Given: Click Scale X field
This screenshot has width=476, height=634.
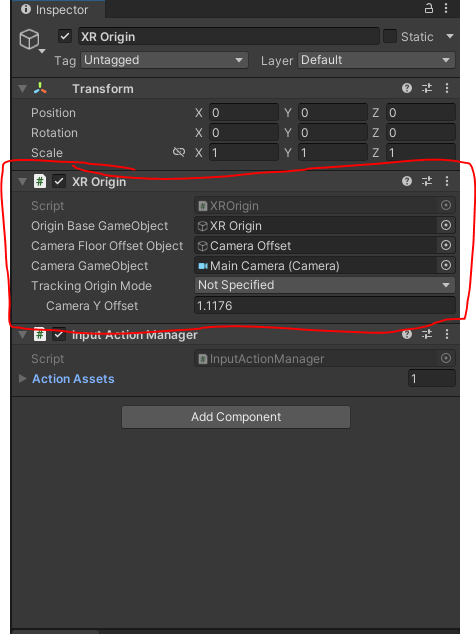Looking at the screenshot, I should click(244, 152).
